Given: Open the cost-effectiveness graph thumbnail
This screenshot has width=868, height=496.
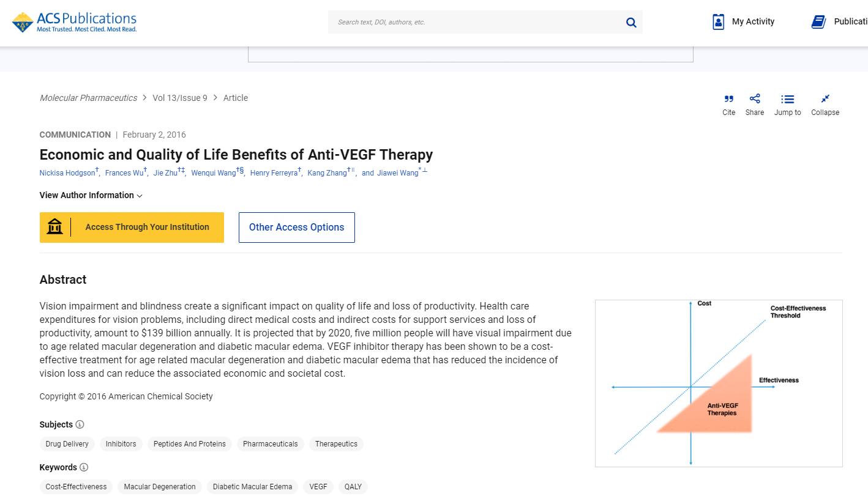Looking at the screenshot, I should click(719, 383).
